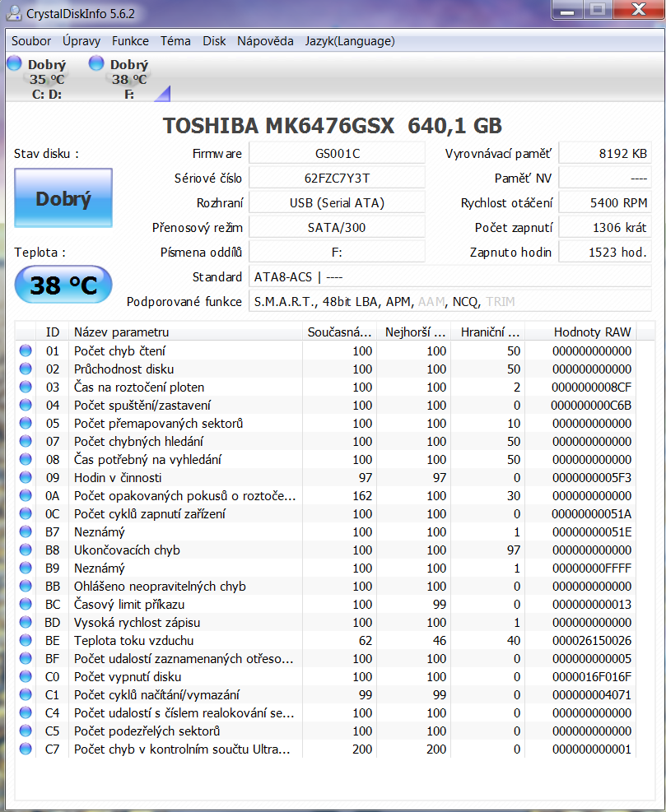Click status orb for Ukončovacích chyb
This screenshot has width=666, height=812.
(x=26, y=550)
